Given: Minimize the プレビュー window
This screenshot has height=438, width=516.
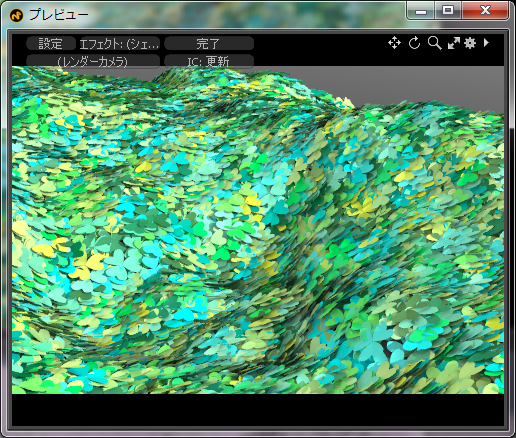Looking at the screenshot, I should click(x=421, y=11).
